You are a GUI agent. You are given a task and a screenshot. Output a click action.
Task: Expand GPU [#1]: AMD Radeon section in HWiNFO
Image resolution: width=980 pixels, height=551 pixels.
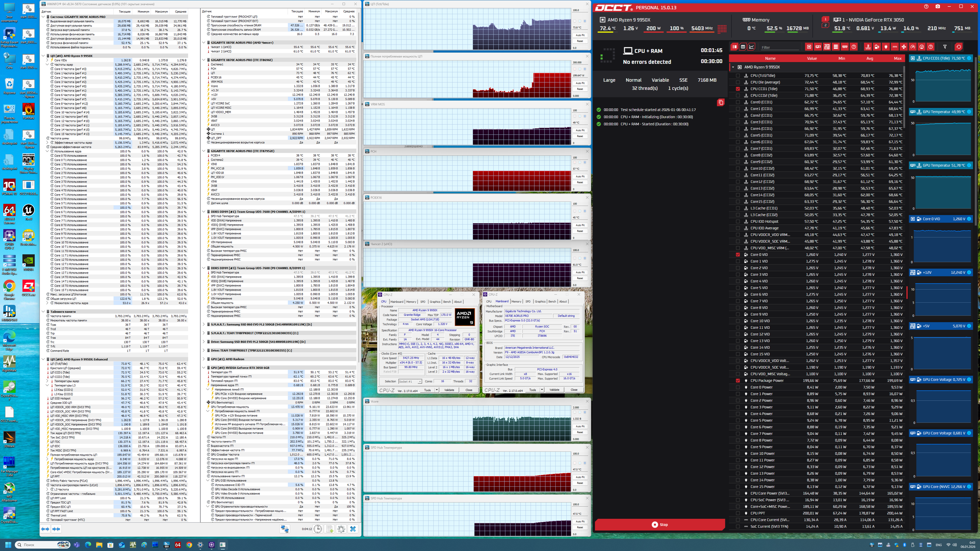(x=204, y=359)
